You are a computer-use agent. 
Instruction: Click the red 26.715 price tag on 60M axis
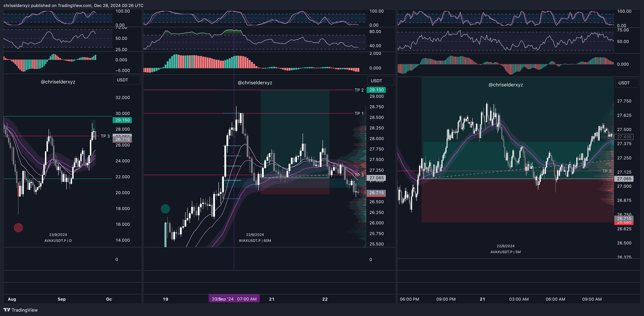(376, 193)
